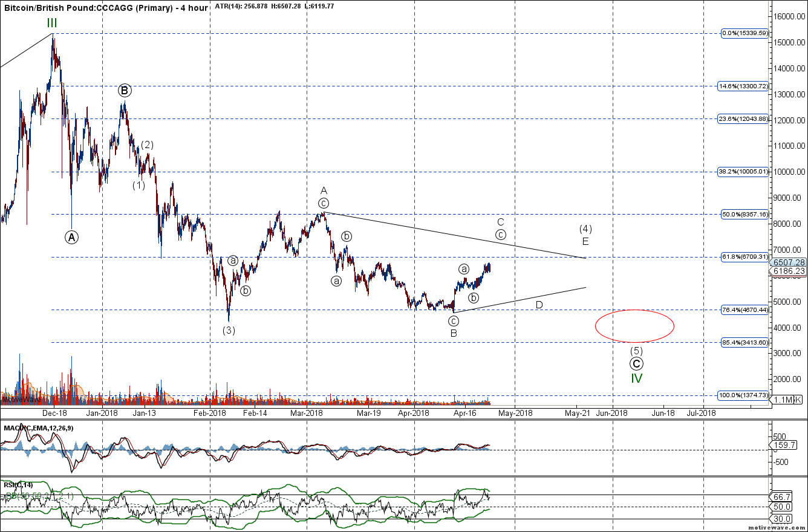The height and width of the screenshot is (532, 808).
Task: Select the 23.6%(12043.88) Fibonacci label
Action: click(744, 118)
